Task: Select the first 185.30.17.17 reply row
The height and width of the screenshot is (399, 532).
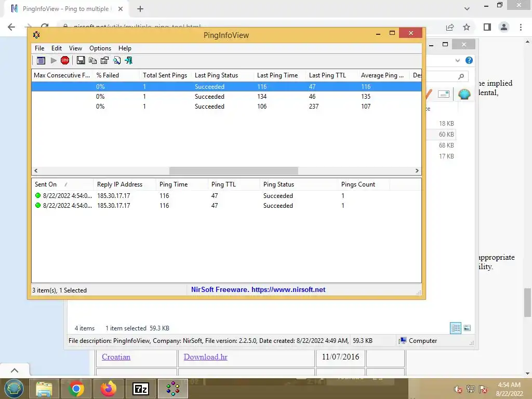Action: [x=227, y=195]
